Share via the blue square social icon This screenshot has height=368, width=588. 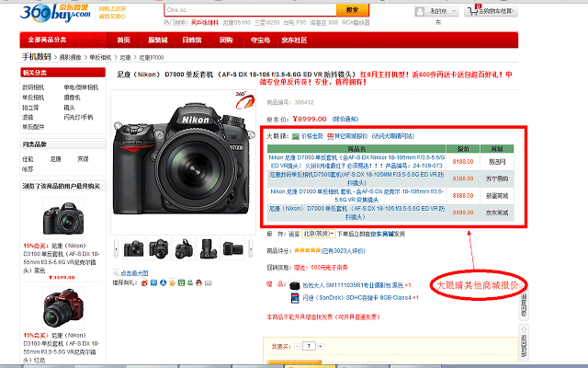click(x=153, y=282)
